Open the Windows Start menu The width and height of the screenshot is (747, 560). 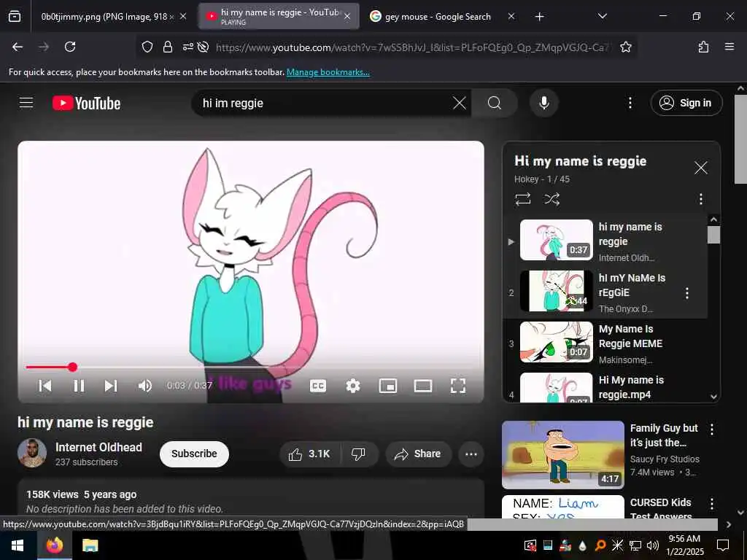coord(18,545)
